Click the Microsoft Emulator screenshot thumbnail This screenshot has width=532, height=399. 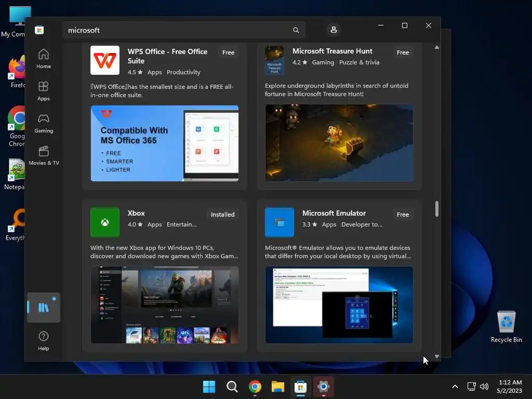(x=339, y=304)
